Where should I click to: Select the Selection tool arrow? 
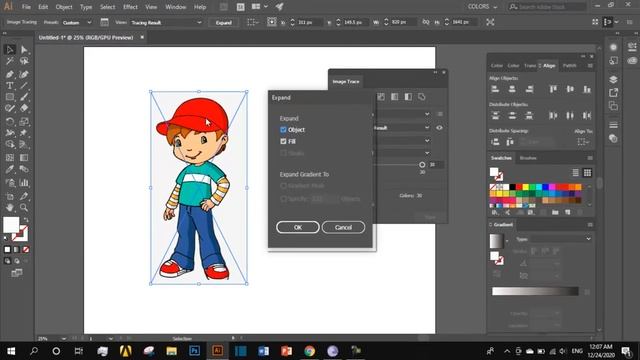(x=10, y=49)
